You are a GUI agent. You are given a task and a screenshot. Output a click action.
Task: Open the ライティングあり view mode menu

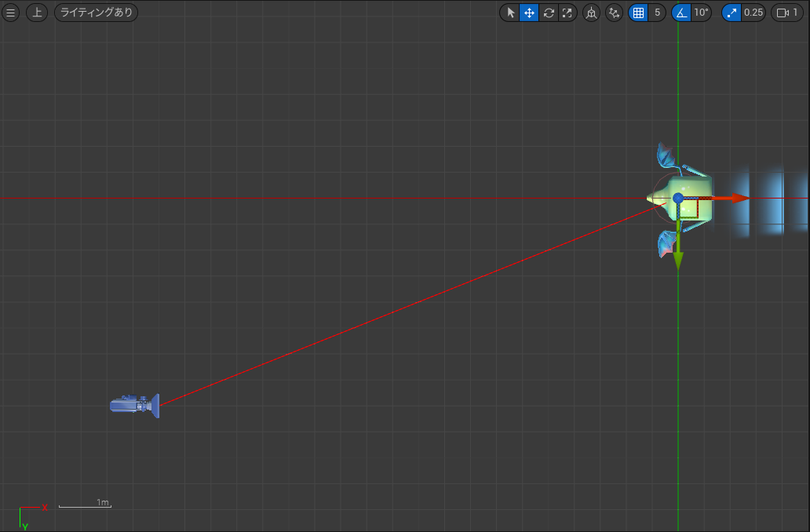(96, 13)
